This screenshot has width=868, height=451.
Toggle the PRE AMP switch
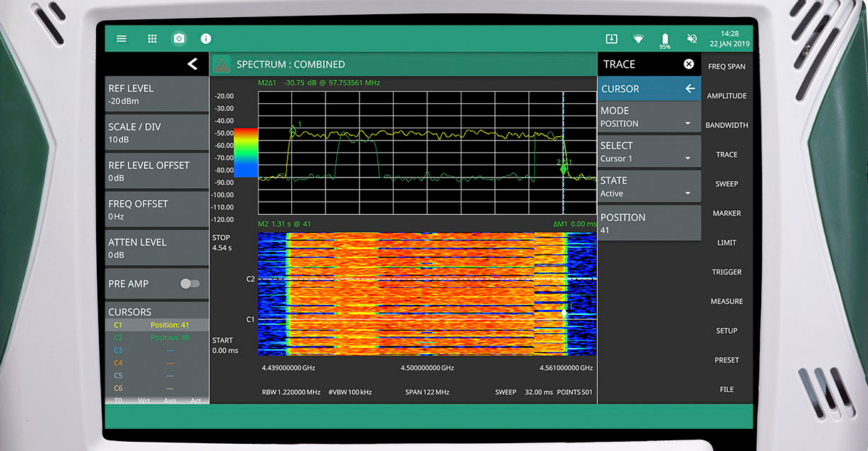point(189,283)
